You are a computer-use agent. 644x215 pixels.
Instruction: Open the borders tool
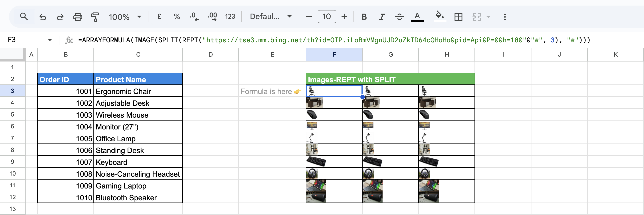(458, 17)
